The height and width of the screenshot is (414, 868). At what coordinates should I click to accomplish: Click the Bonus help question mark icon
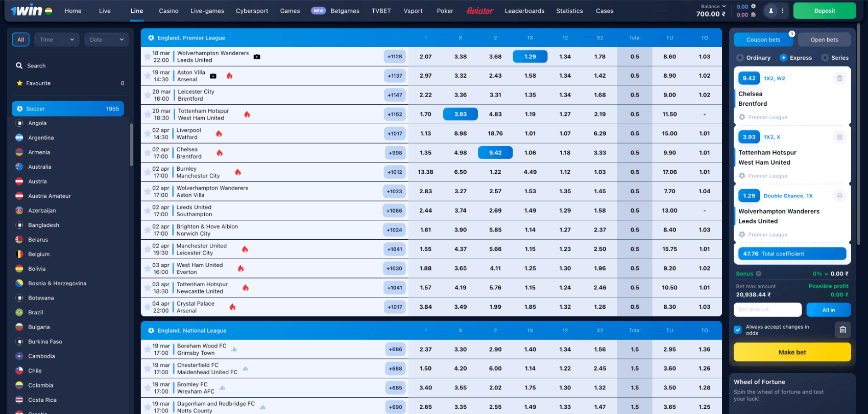pos(759,273)
